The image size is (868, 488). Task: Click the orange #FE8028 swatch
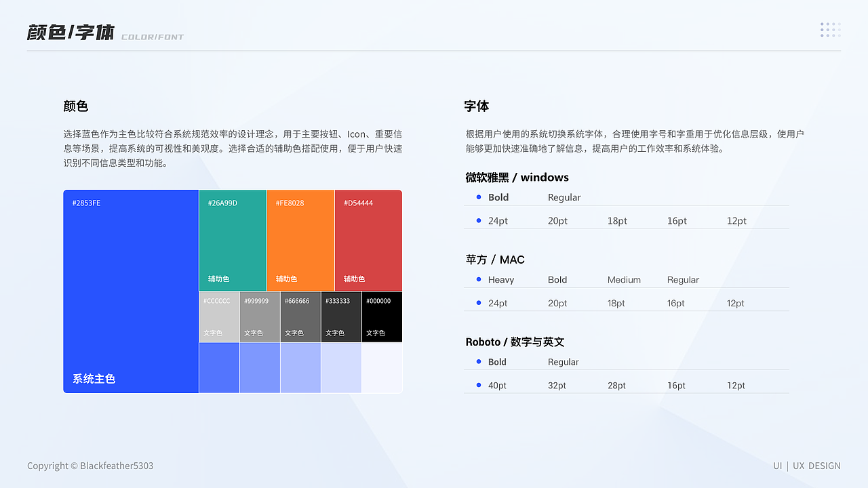300,241
